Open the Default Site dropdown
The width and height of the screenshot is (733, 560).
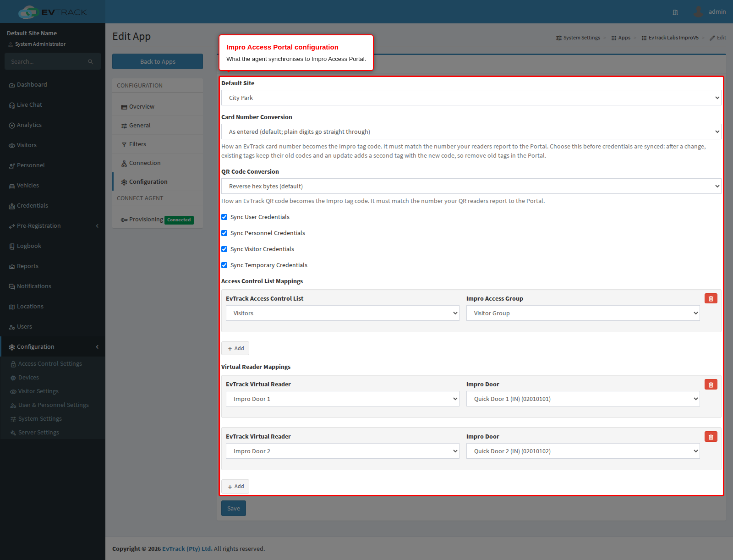471,98
